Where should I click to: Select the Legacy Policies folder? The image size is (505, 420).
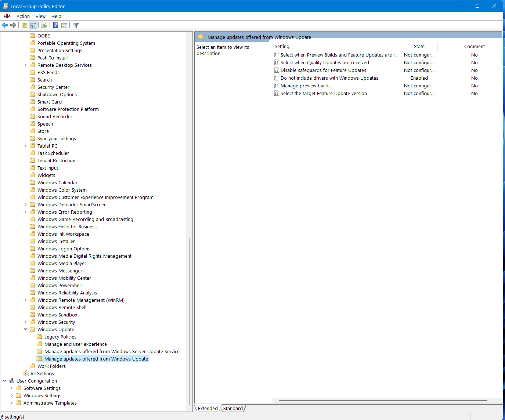click(x=60, y=337)
